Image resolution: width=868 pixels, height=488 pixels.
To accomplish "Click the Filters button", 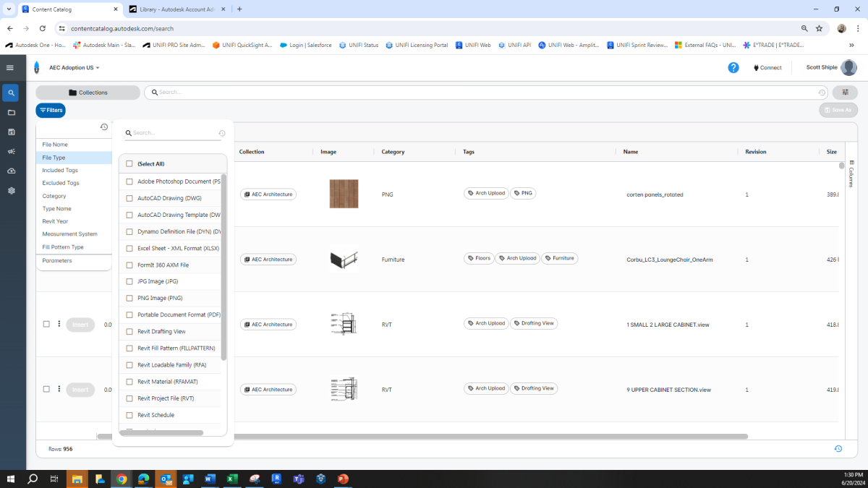I will click(x=50, y=110).
